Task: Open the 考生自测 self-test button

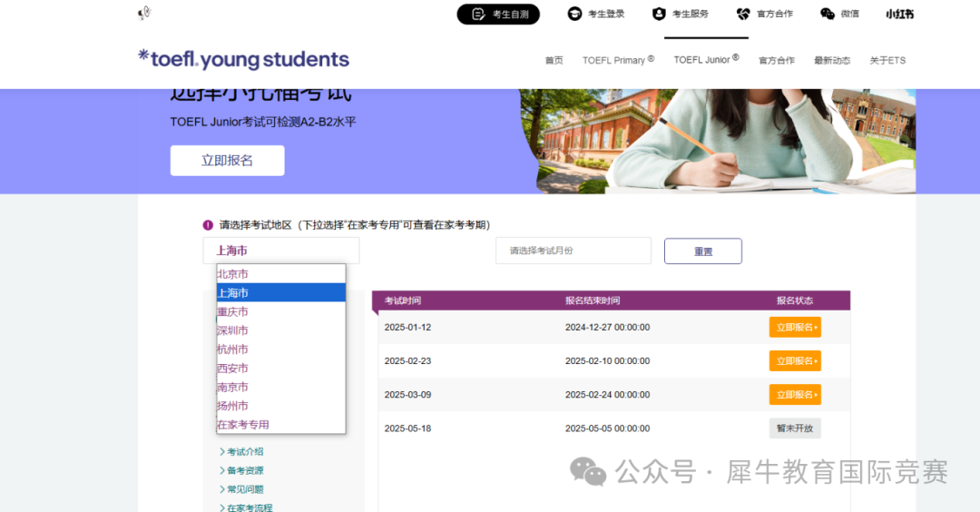Action: point(498,14)
